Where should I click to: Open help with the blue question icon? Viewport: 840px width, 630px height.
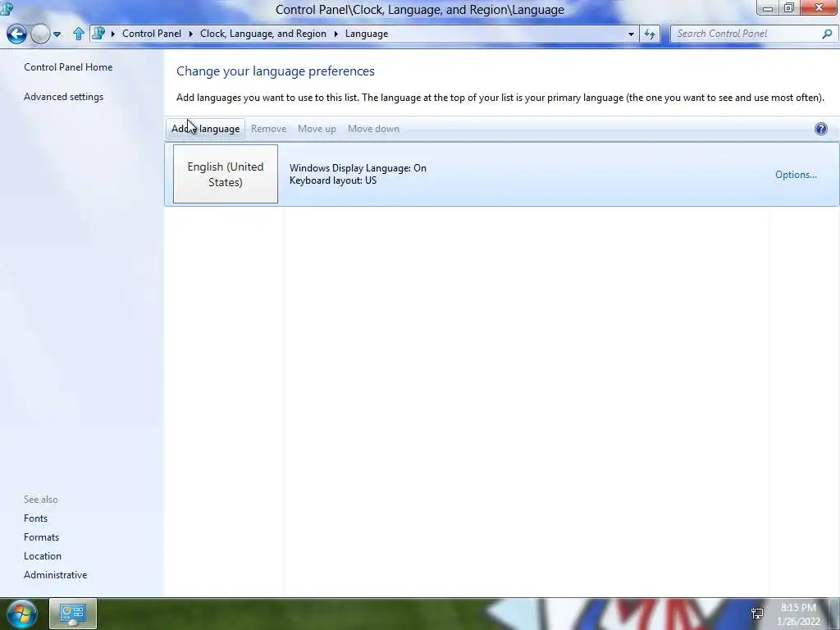coord(820,129)
